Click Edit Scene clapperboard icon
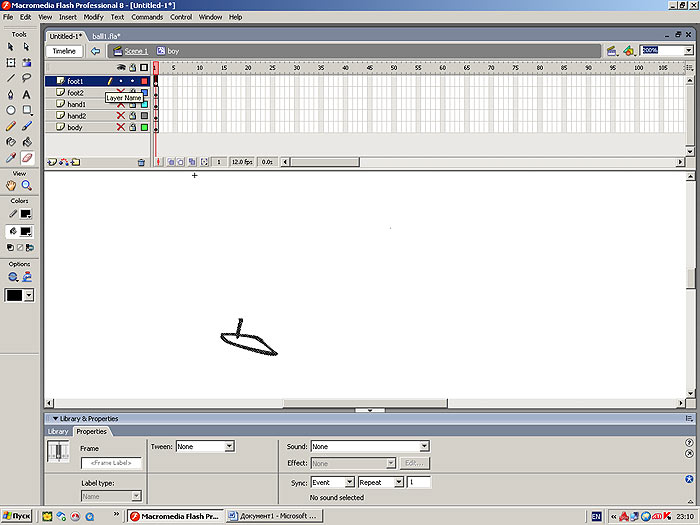Image resolution: width=700 pixels, height=525 pixels. click(612, 51)
